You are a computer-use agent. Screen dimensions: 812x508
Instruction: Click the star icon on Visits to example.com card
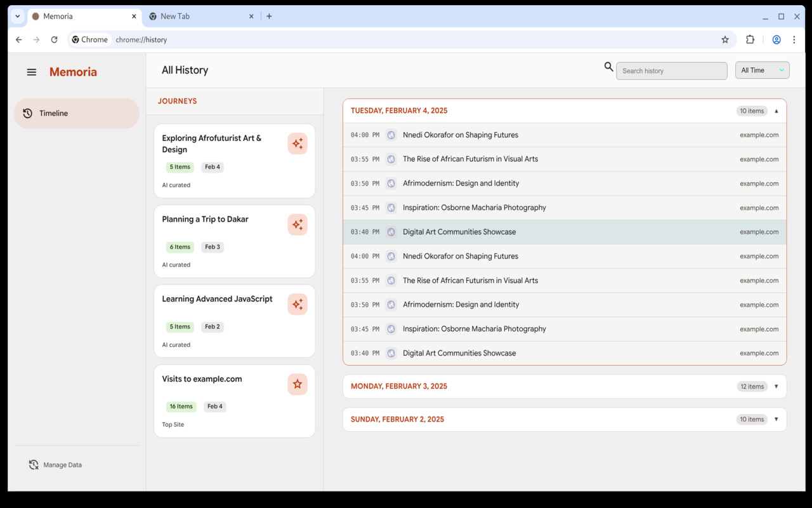[297, 384]
